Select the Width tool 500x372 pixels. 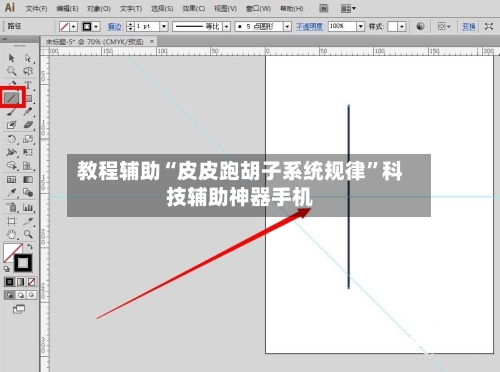(x=11, y=152)
